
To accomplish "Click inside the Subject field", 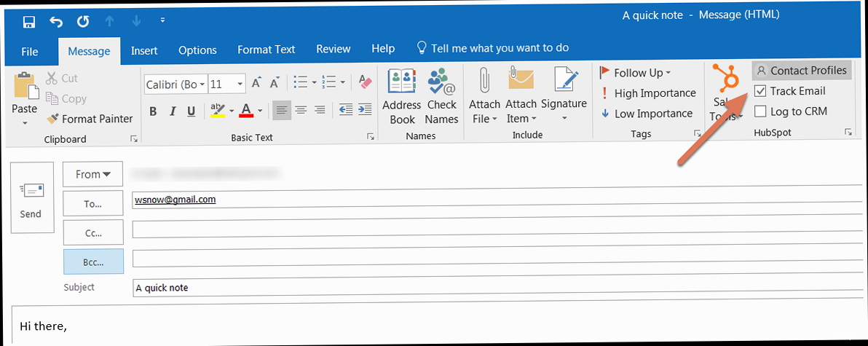I will [x=495, y=288].
